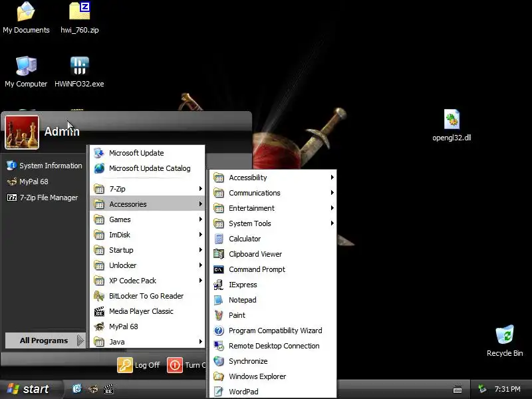Open the System Tools submenu
This screenshot has height=399, width=532.
click(x=273, y=223)
